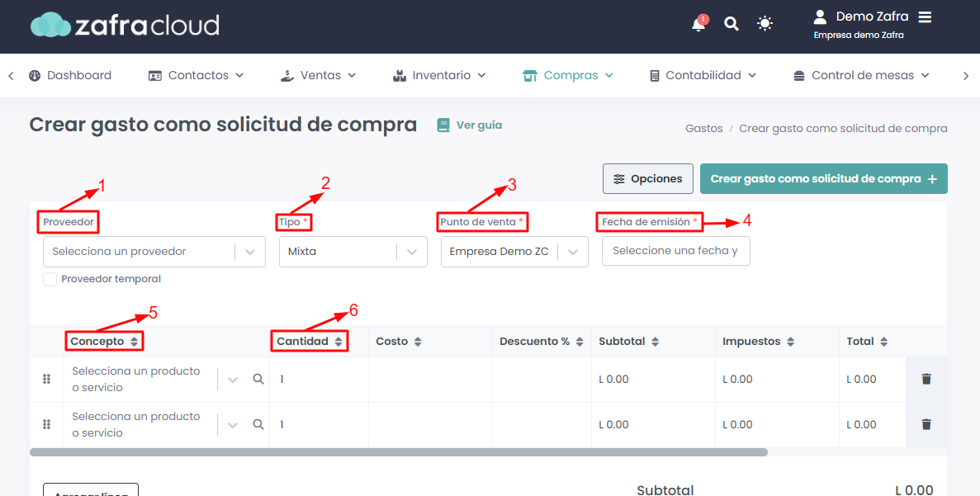The width and height of the screenshot is (980, 496).
Task: Search products via first row magnifier
Action: click(258, 379)
